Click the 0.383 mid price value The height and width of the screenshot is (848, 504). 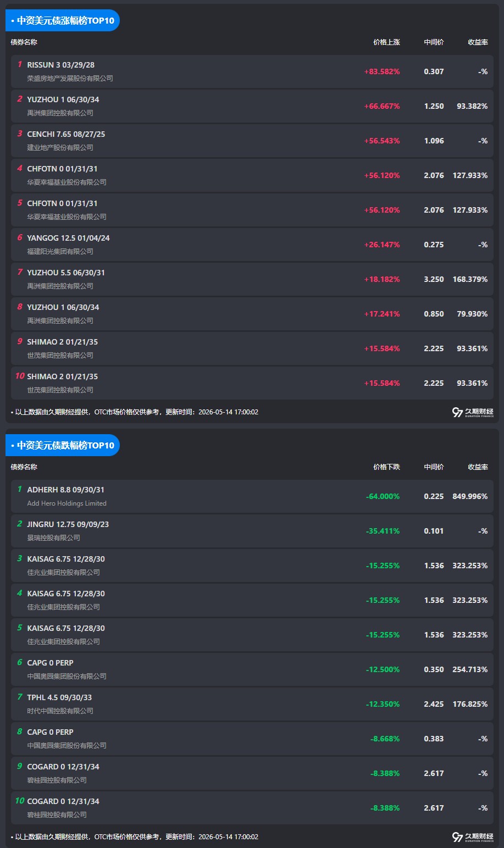tap(434, 739)
